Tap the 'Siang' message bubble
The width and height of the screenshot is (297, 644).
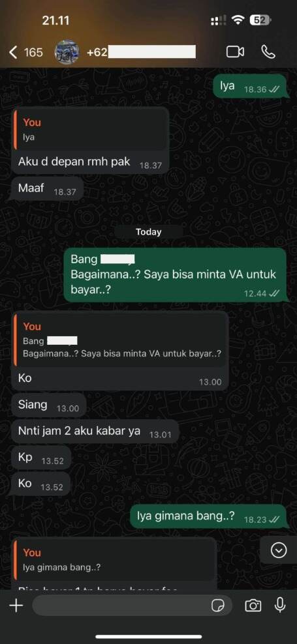[x=48, y=405]
